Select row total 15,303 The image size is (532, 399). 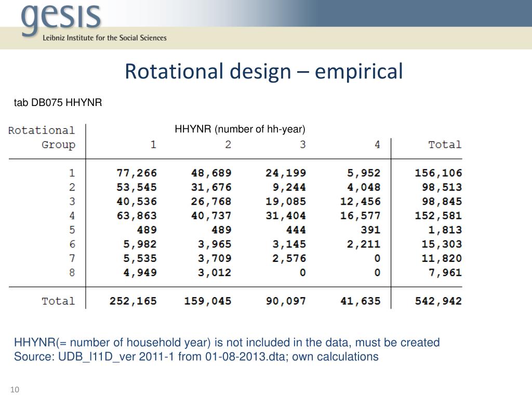(x=442, y=244)
